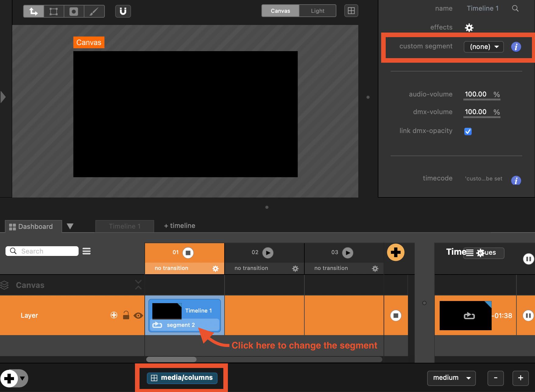535x392 pixels.
Task: Switch to the Timeline 1 tab
Action: [x=125, y=226]
